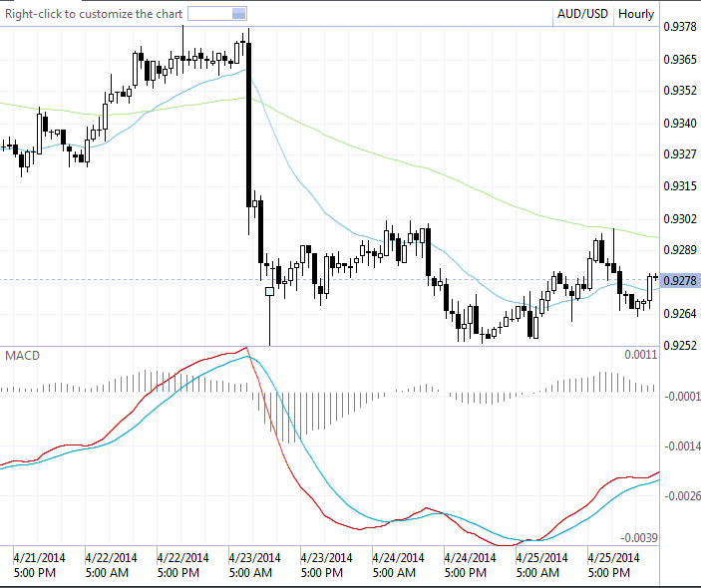Click the 4/25/2014 5:00 PM time label

coord(613,565)
